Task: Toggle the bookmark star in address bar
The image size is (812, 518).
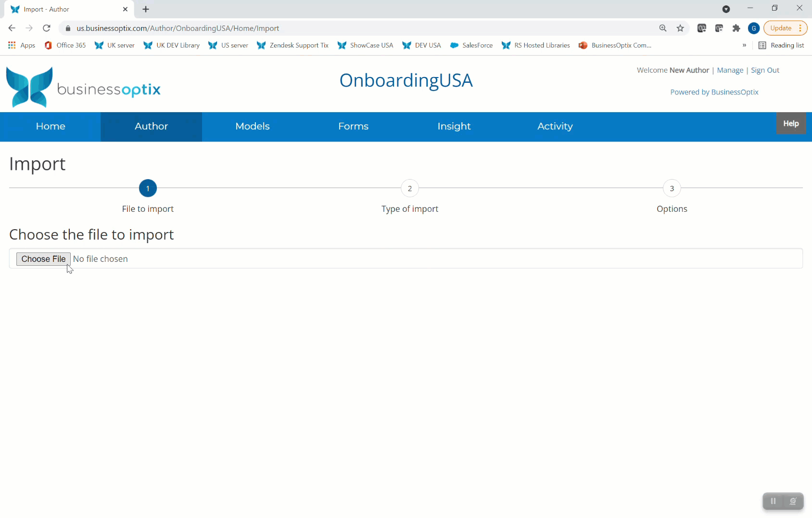Action: tap(680, 28)
